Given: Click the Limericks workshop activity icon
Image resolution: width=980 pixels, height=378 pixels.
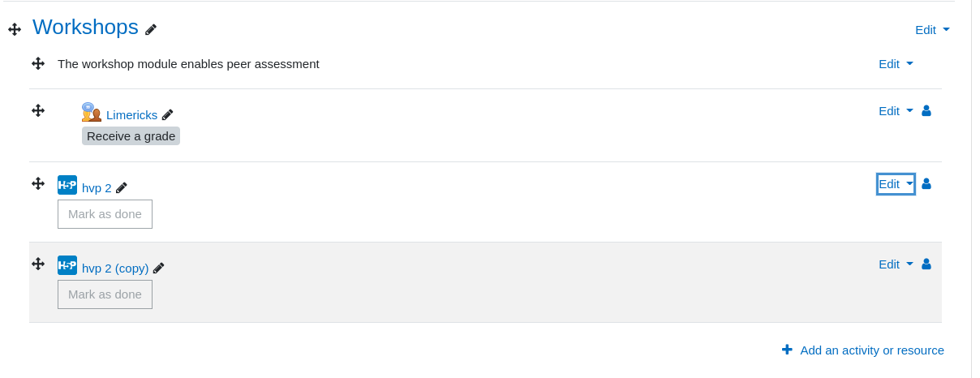Looking at the screenshot, I should pos(92,112).
